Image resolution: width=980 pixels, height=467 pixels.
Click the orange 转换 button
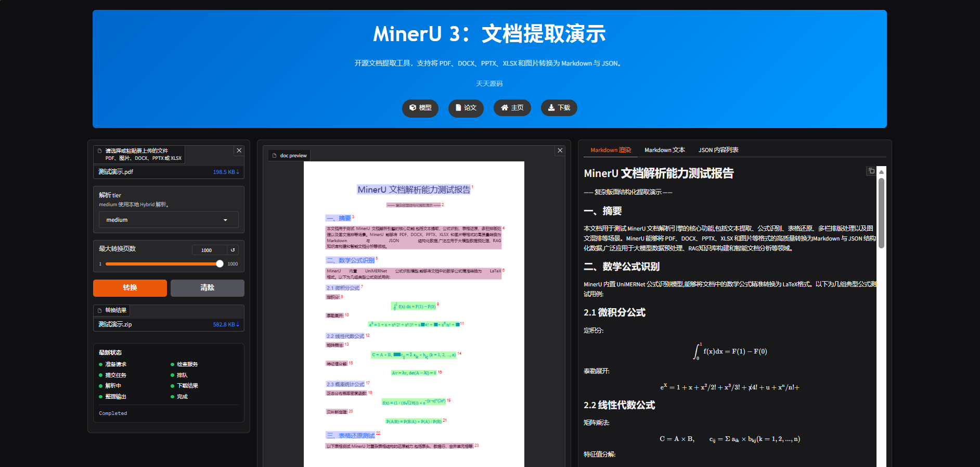point(130,288)
